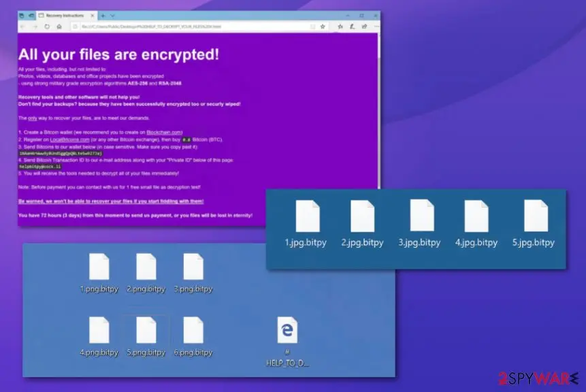The height and width of the screenshot is (392, 586).
Task: Select the 5.png.bitpy file
Action: (146, 336)
